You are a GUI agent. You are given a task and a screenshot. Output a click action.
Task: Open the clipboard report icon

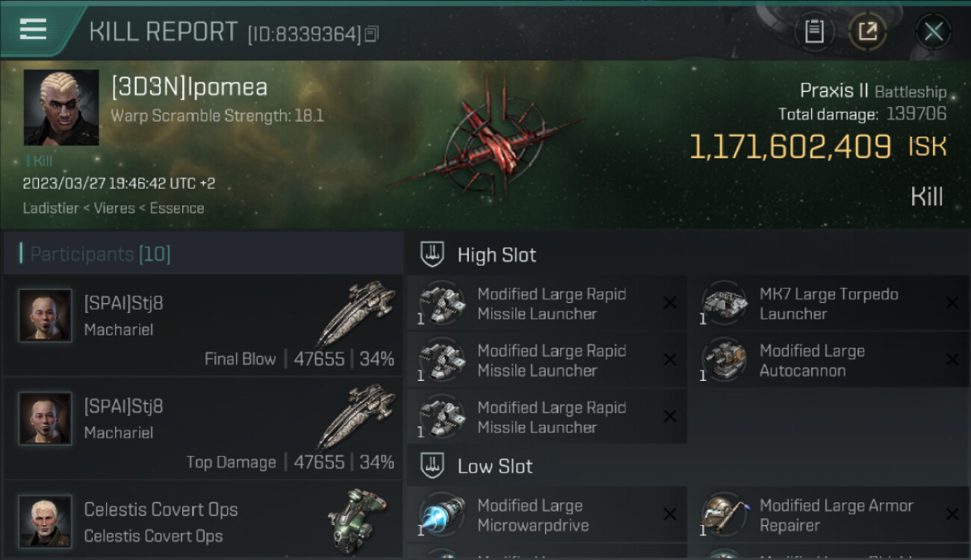(814, 31)
